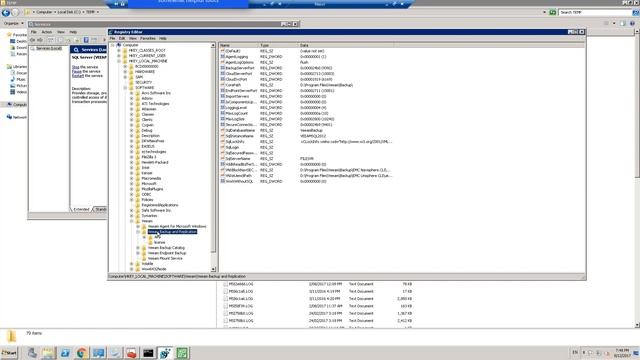640x360 pixels.
Task: Sort values by Name column header
Action: pyautogui.click(x=239, y=45)
